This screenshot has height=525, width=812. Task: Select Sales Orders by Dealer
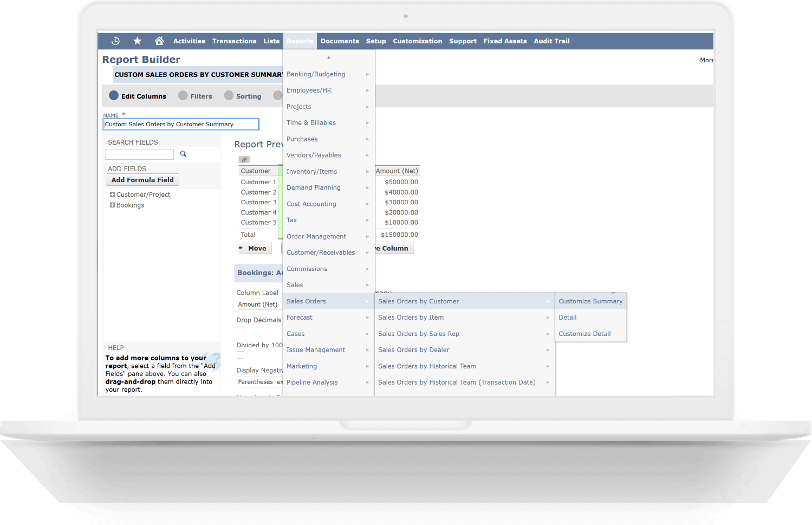pos(465,350)
